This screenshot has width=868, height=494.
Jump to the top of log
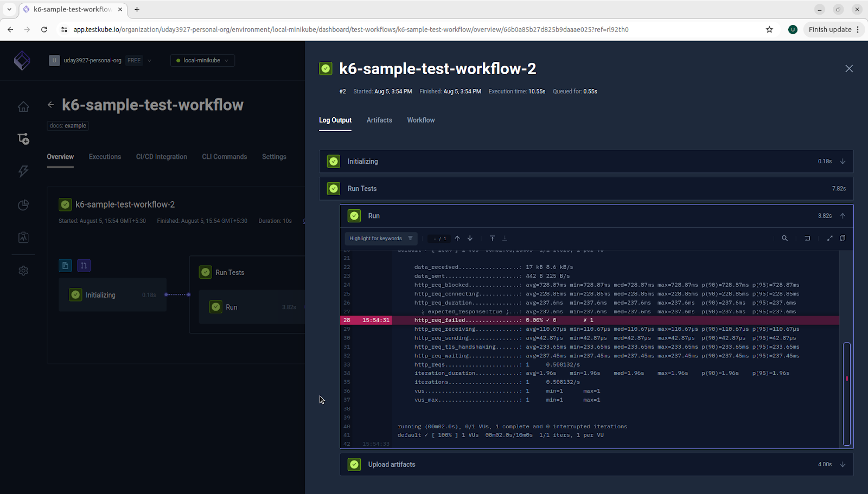coord(492,238)
